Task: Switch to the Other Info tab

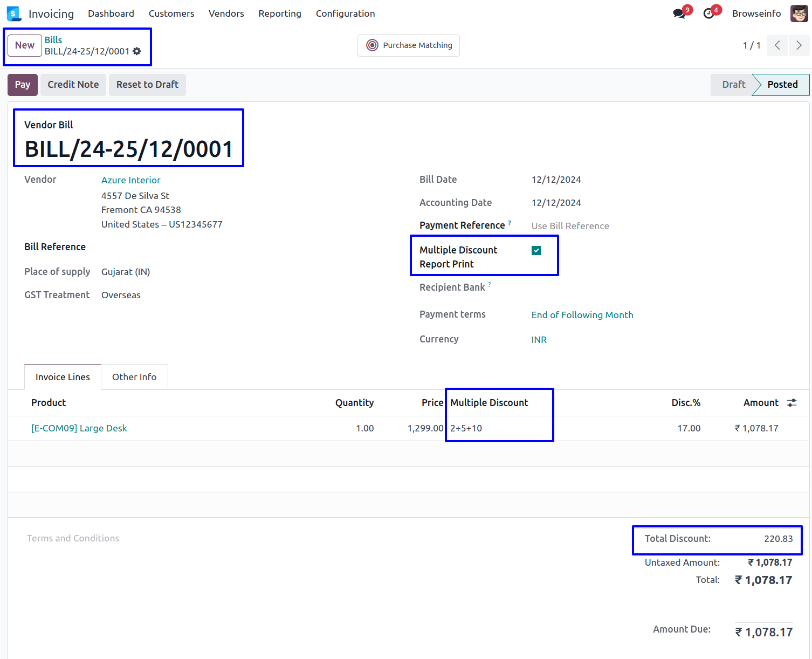Action: [x=134, y=377]
